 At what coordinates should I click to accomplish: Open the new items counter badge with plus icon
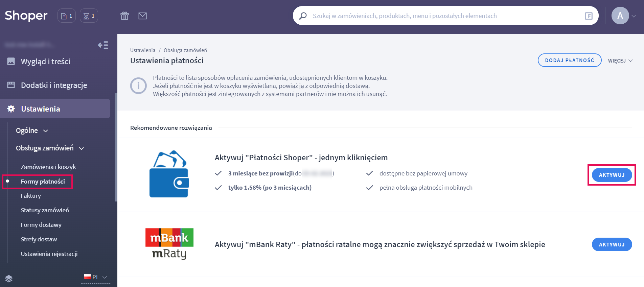click(67, 16)
